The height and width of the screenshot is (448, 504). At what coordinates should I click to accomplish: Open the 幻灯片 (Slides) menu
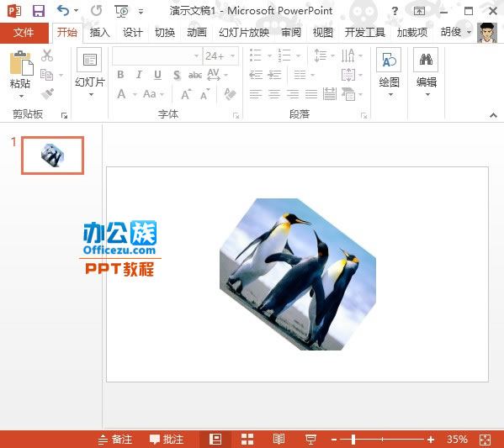tap(90, 72)
